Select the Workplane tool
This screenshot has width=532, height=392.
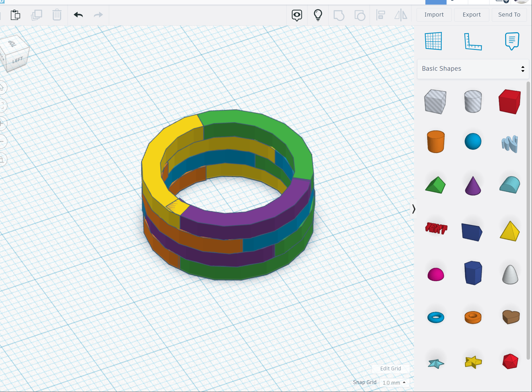[433, 41]
